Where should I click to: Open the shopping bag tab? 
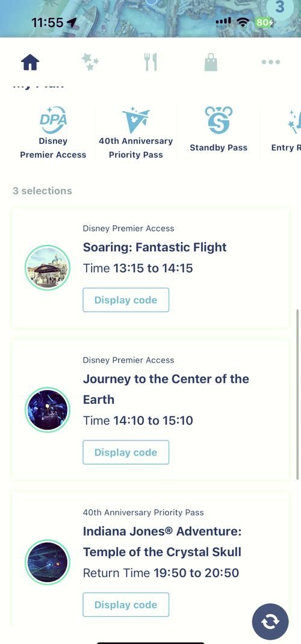point(211,63)
